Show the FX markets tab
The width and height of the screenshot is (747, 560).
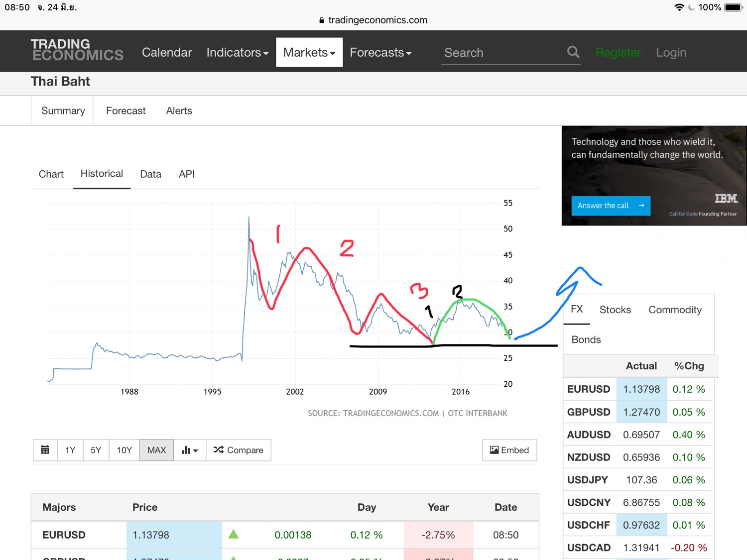pos(577,309)
